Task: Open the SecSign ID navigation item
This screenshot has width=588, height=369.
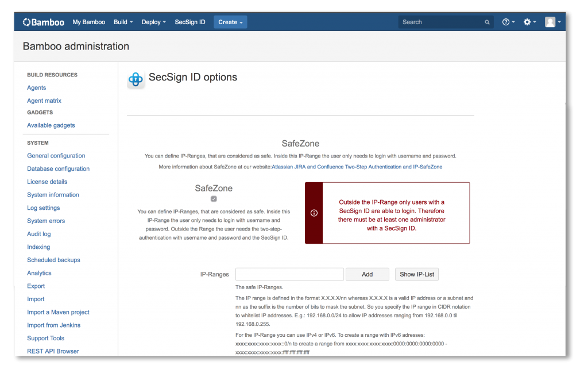Action: (x=190, y=21)
